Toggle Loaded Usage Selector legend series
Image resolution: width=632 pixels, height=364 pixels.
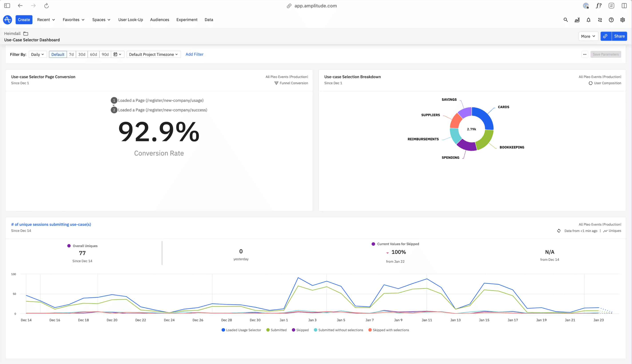(241, 330)
